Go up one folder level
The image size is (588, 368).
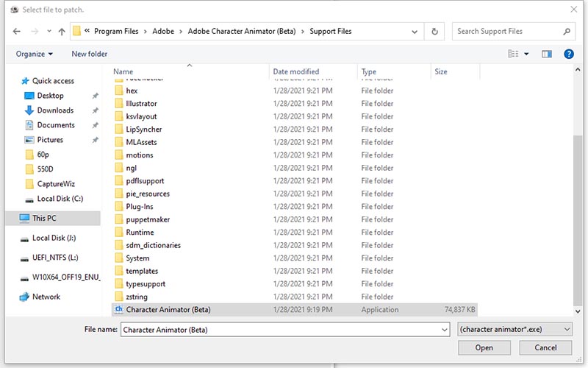(62, 32)
